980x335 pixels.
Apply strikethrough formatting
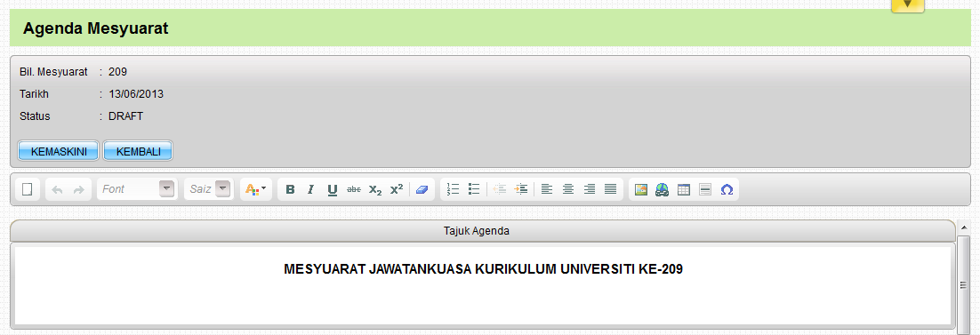[x=354, y=189]
